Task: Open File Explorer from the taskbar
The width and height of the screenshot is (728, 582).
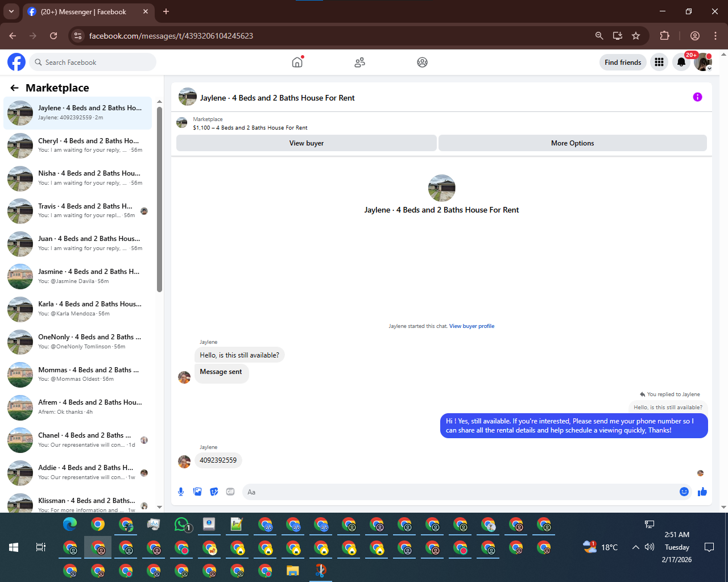Action: coord(293,570)
